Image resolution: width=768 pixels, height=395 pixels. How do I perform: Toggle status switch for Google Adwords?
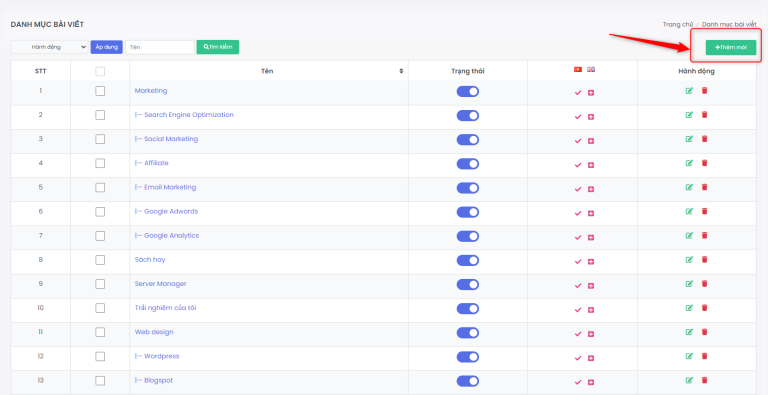[468, 212]
